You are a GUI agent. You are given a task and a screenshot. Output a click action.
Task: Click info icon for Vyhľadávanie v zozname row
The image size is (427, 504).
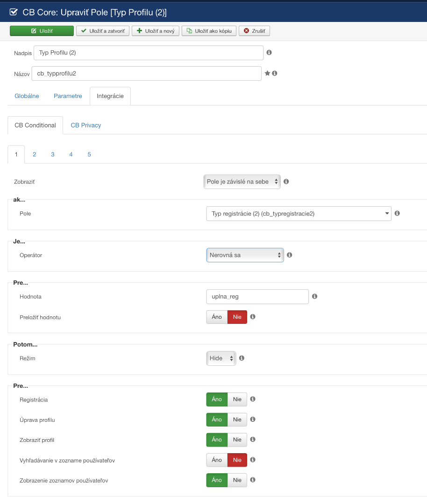[x=253, y=460]
